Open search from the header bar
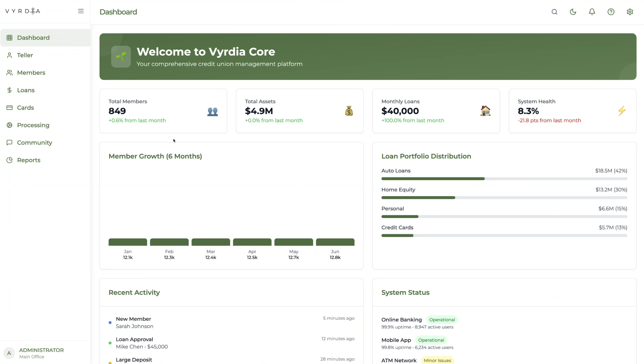 (x=554, y=12)
